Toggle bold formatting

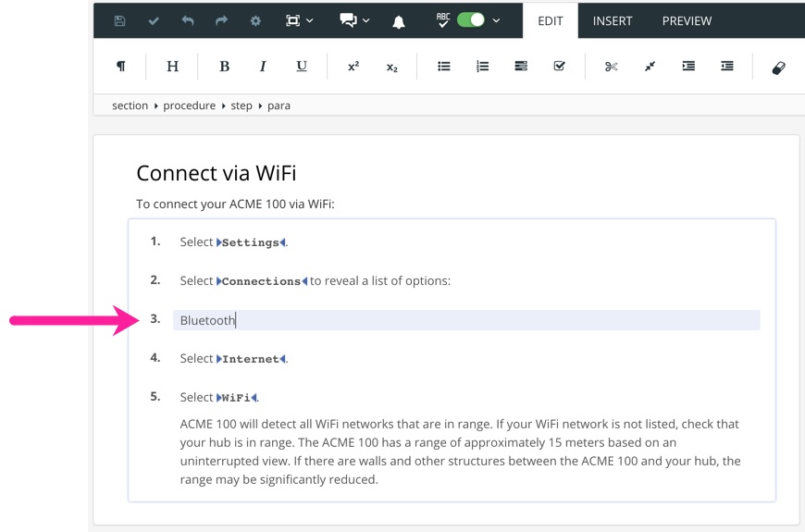pyautogui.click(x=224, y=67)
